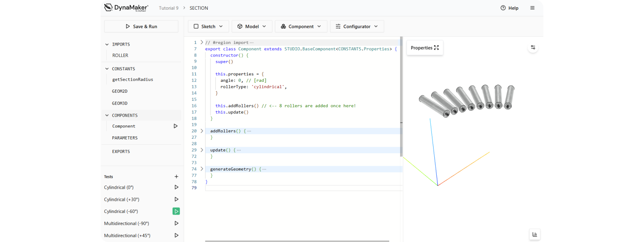Select getSectionRadius in the sidebar
The height and width of the screenshot is (242, 644).
pyautogui.click(x=133, y=80)
